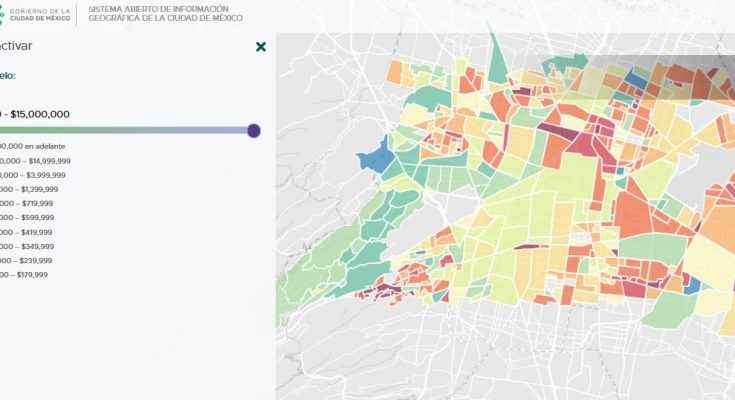The width and height of the screenshot is (735, 400).
Task: Click the purple slider handle
Action: pos(254,131)
